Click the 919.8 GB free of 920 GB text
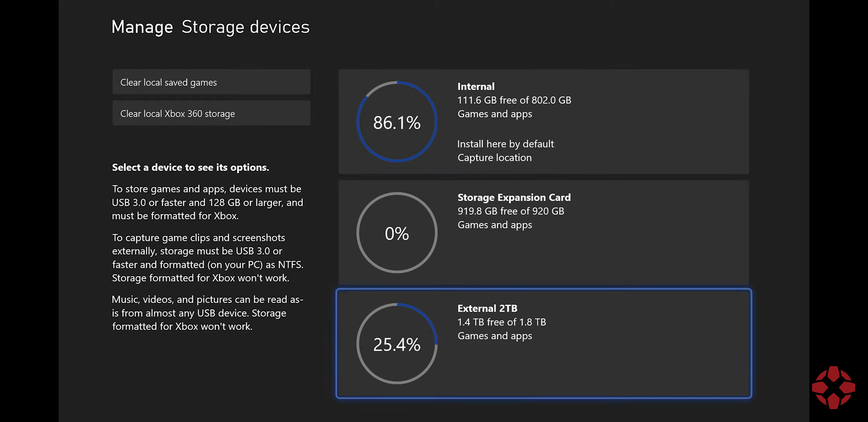Image resolution: width=868 pixels, height=422 pixels. [x=511, y=211]
